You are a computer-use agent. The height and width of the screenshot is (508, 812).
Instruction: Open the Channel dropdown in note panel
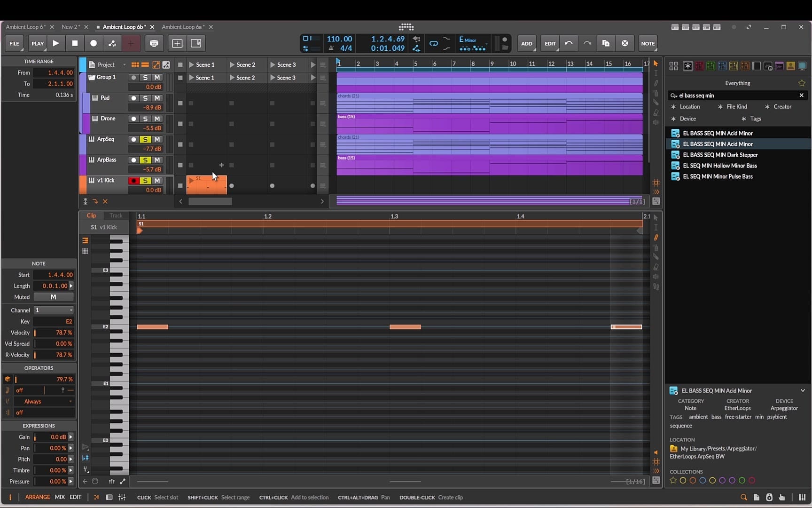54,310
